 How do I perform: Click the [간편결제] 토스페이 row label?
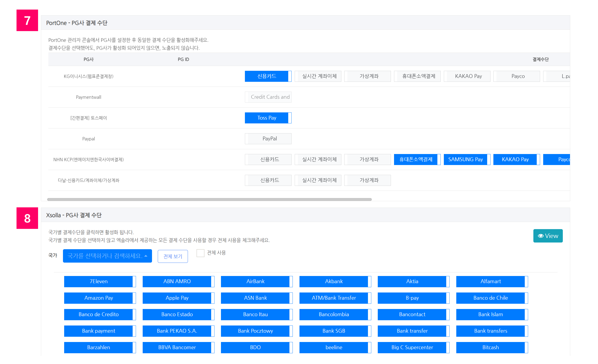tap(89, 118)
